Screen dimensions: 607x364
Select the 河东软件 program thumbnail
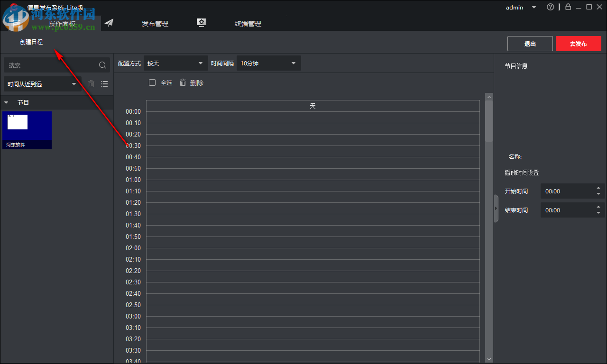click(27, 130)
